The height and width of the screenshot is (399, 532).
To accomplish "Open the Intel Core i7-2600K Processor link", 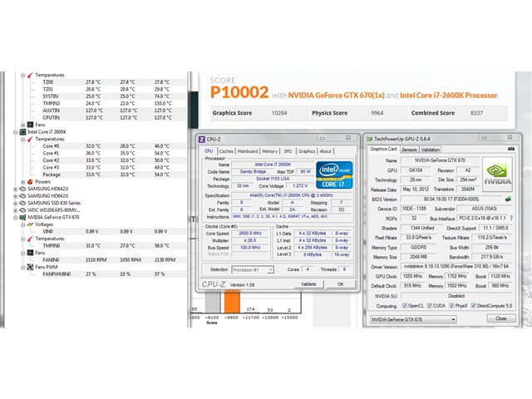I will point(449,96).
